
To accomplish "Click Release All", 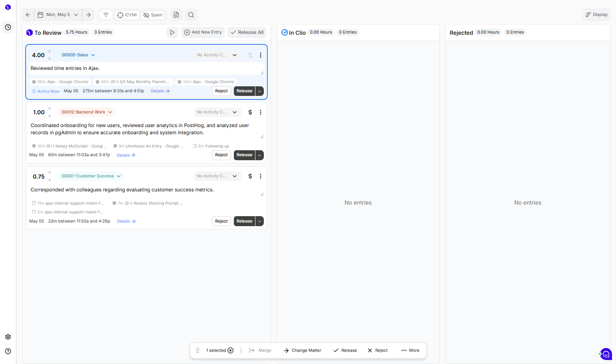I will 247,32.
